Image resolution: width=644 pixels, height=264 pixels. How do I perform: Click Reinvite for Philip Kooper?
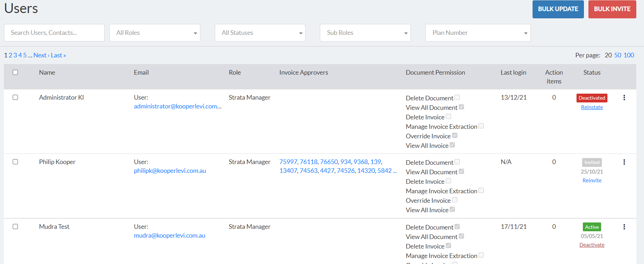pyautogui.click(x=592, y=181)
